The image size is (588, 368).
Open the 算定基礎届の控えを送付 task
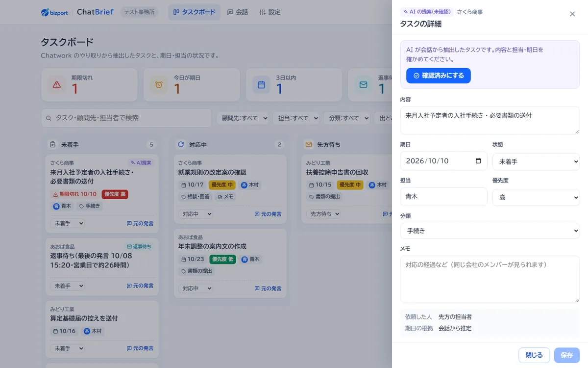click(84, 318)
